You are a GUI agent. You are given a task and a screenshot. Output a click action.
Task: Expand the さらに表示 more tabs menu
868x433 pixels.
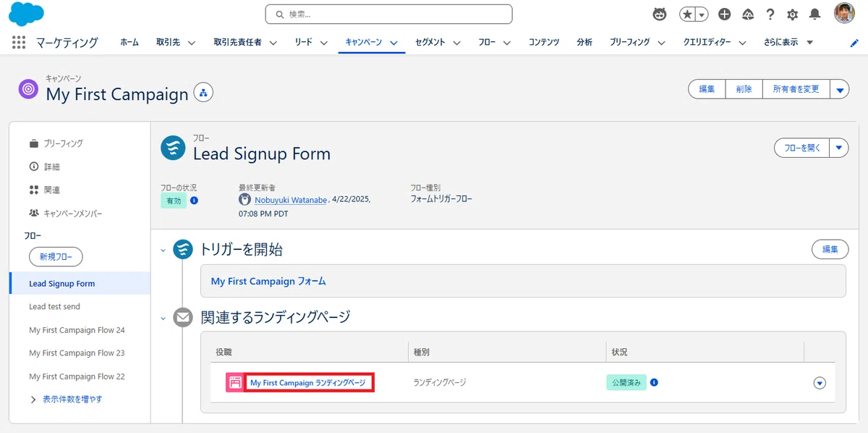click(x=788, y=43)
